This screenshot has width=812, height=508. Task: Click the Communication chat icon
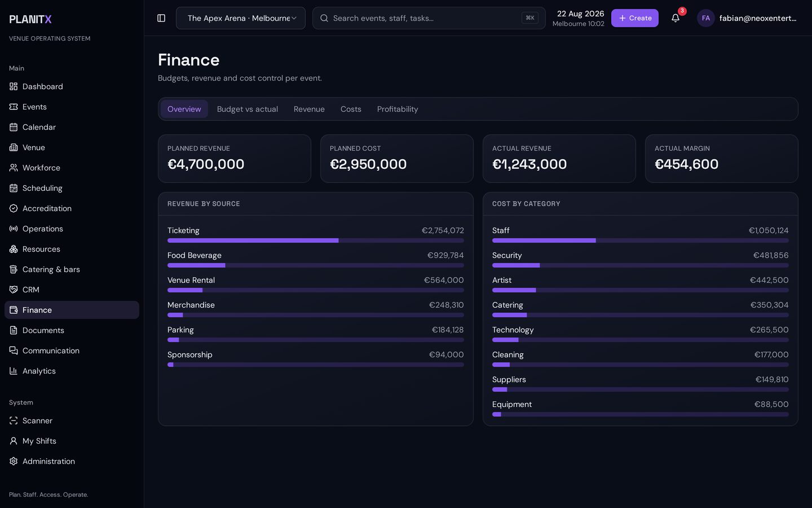pos(14,351)
